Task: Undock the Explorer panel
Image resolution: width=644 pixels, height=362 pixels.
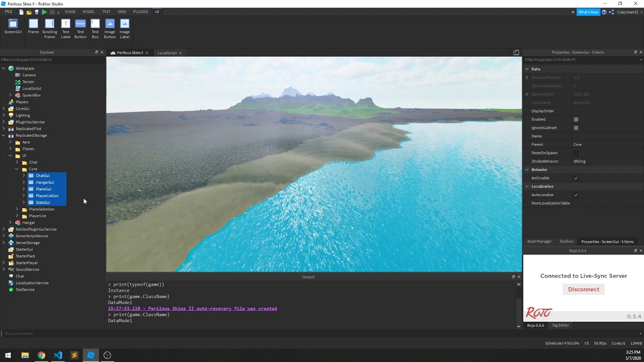Action: 97,52
